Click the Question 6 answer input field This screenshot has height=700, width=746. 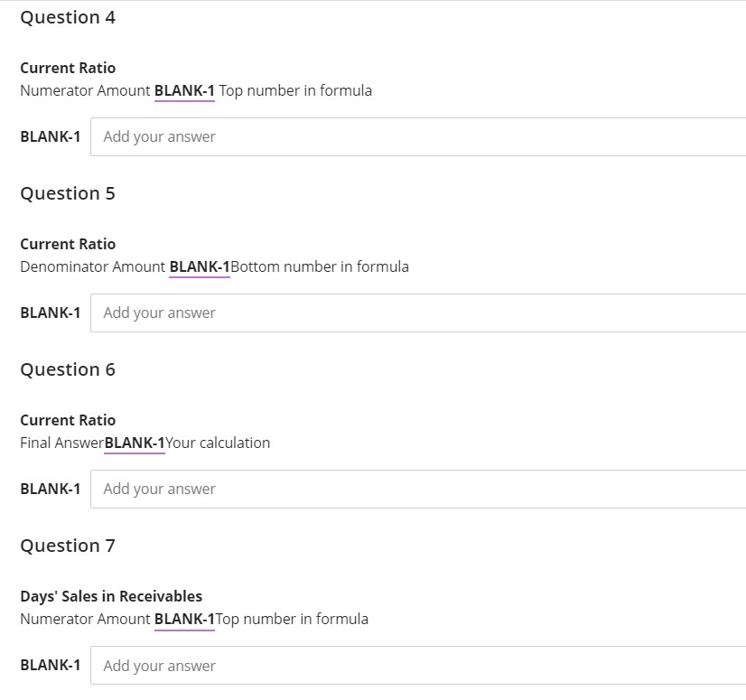361,489
